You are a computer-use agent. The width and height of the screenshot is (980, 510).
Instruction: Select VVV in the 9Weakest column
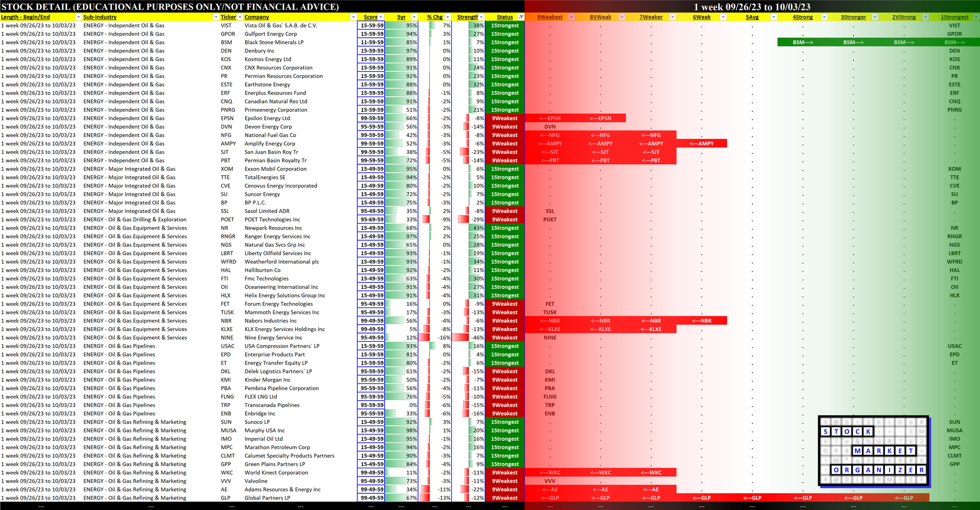coord(550,481)
